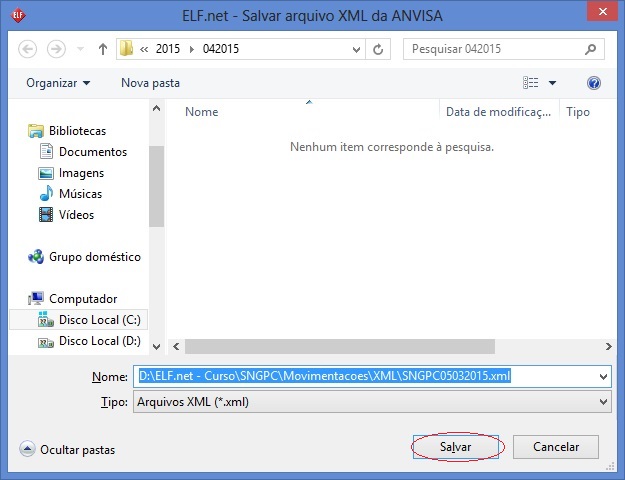This screenshot has height=480, width=625.
Task: Go back with the left arrow button
Action: click(28, 49)
